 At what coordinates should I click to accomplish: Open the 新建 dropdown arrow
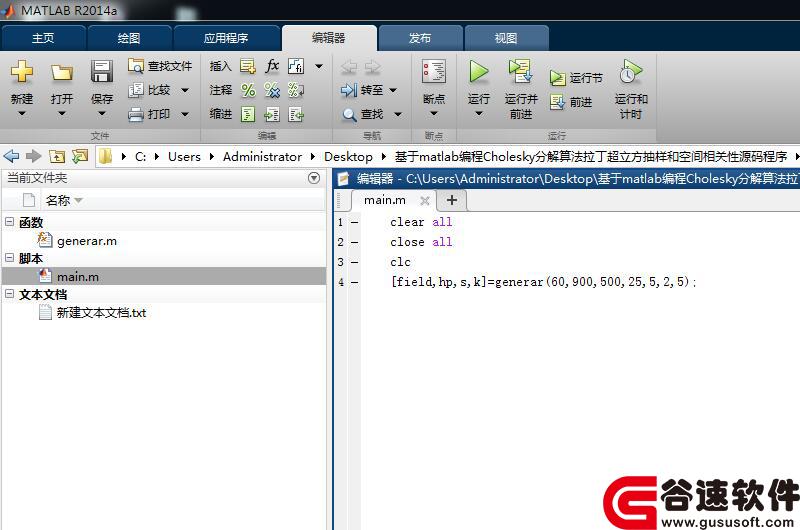click(x=21, y=113)
